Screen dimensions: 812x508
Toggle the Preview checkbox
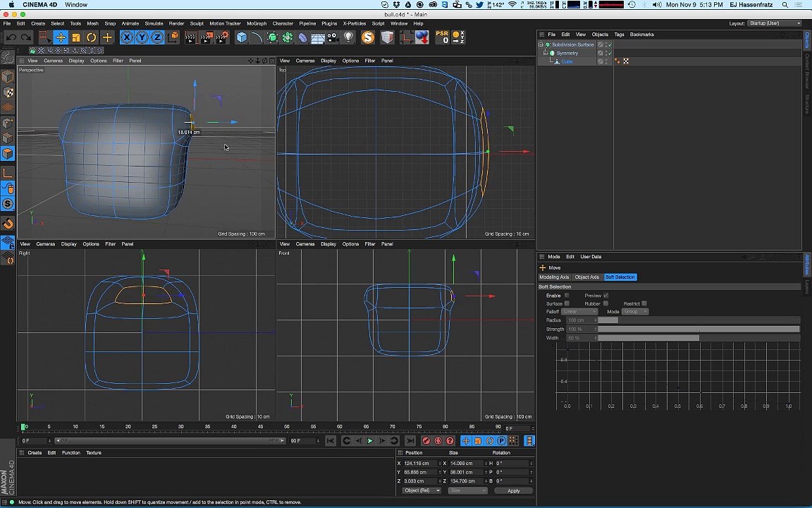pos(606,296)
